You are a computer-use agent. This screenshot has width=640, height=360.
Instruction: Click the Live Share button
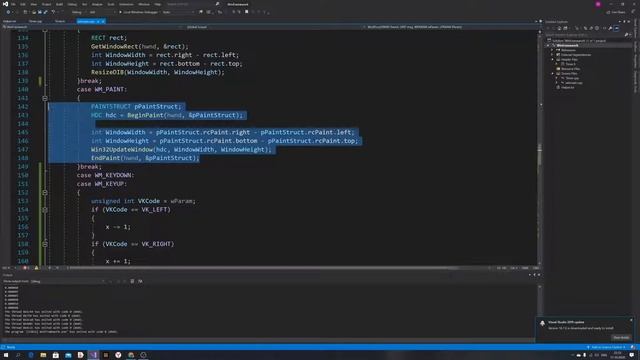click(x=616, y=12)
